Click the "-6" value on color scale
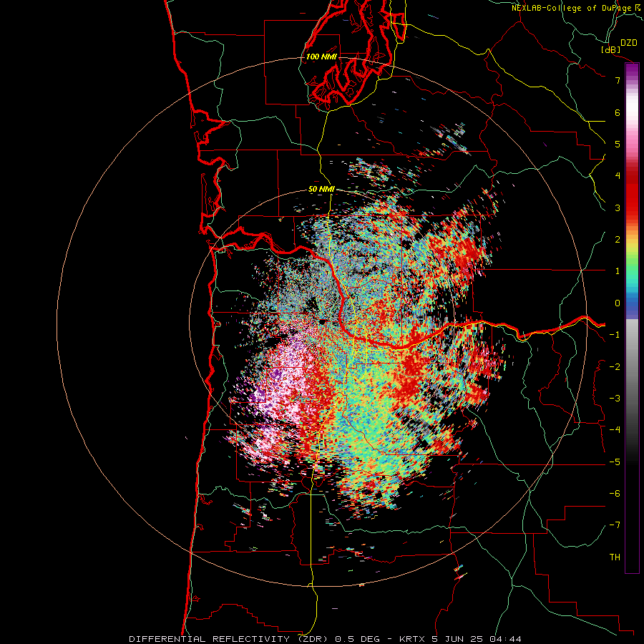The width and height of the screenshot is (644, 644). [x=615, y=494]
